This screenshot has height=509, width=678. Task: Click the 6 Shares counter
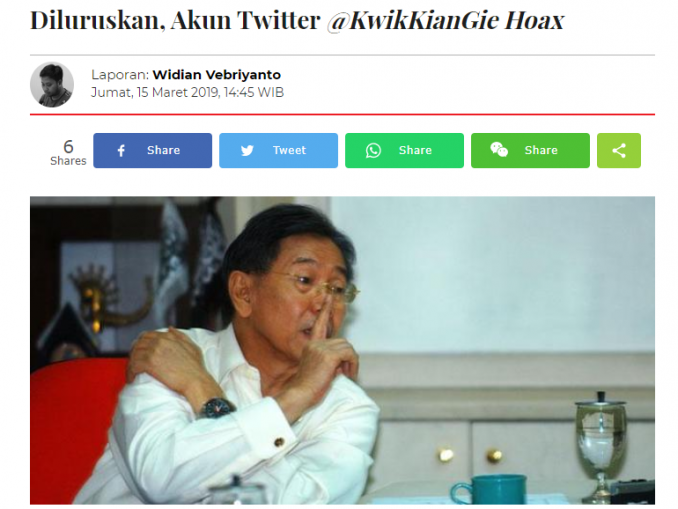click(68, 152)
